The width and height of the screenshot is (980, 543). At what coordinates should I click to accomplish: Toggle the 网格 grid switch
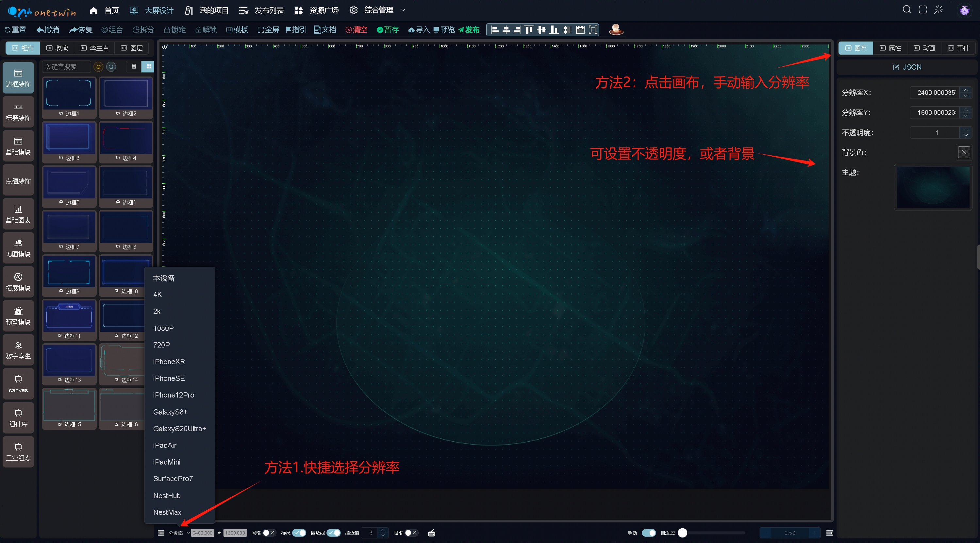pos(269,533)
